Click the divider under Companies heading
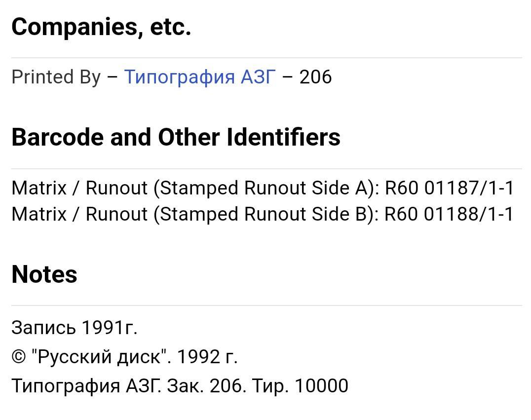 266,58
